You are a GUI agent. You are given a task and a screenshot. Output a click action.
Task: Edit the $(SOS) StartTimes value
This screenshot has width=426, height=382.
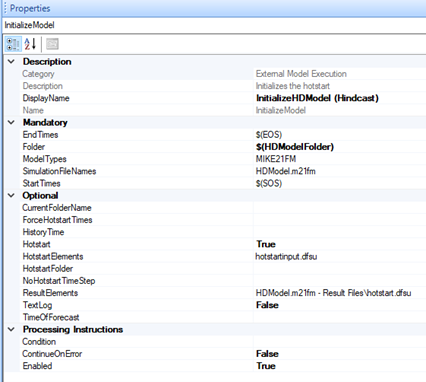click(x=269, y=183)
